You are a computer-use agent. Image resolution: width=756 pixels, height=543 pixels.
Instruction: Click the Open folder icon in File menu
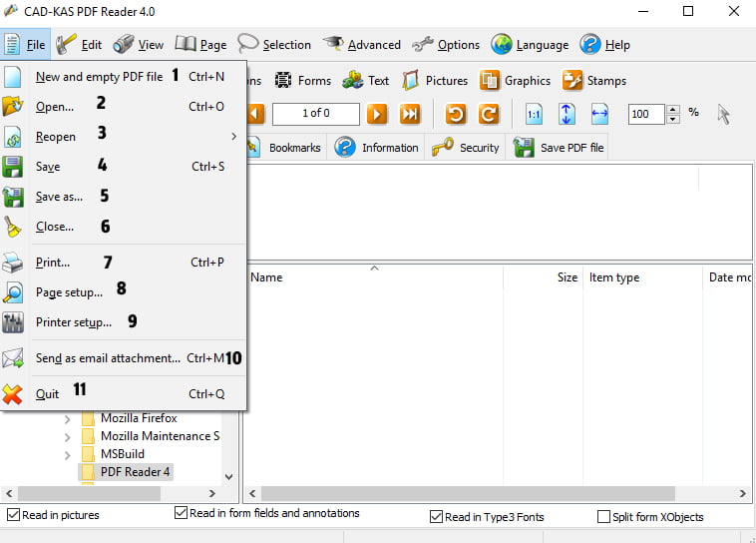pos(13,106)
